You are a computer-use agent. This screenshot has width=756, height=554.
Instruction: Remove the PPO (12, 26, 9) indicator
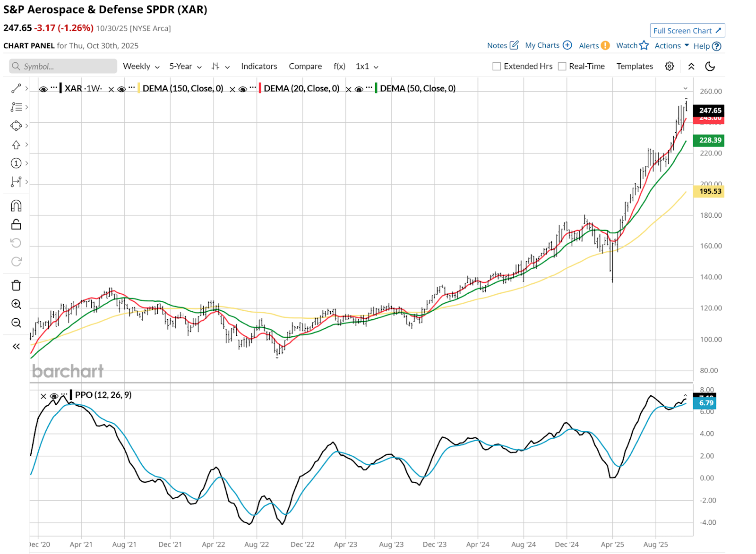43,396
